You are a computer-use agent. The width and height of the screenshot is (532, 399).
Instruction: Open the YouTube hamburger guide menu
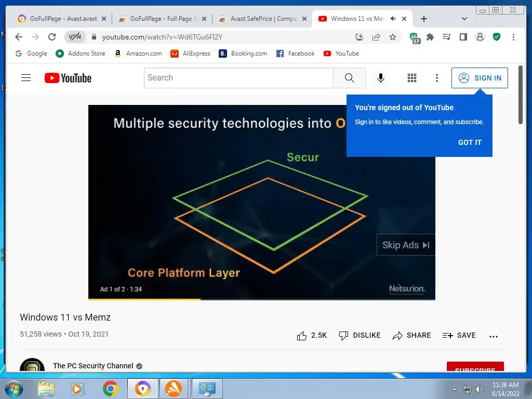26,78
